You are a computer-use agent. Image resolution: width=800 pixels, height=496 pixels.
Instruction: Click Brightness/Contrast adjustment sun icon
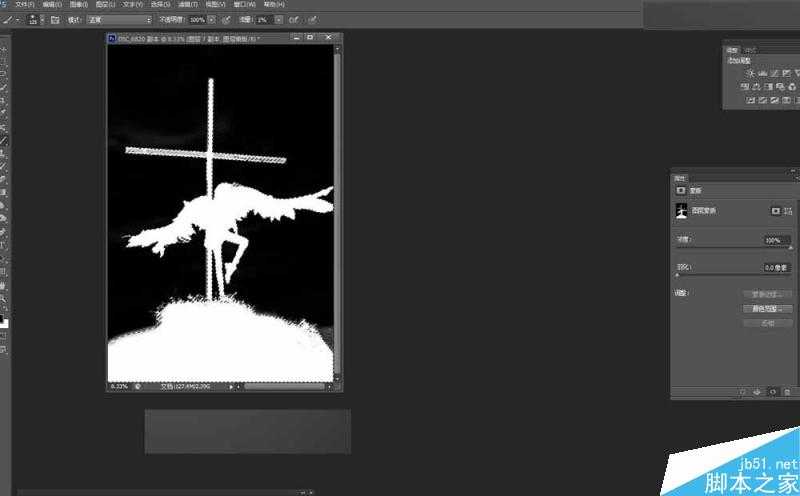(749, 74)
